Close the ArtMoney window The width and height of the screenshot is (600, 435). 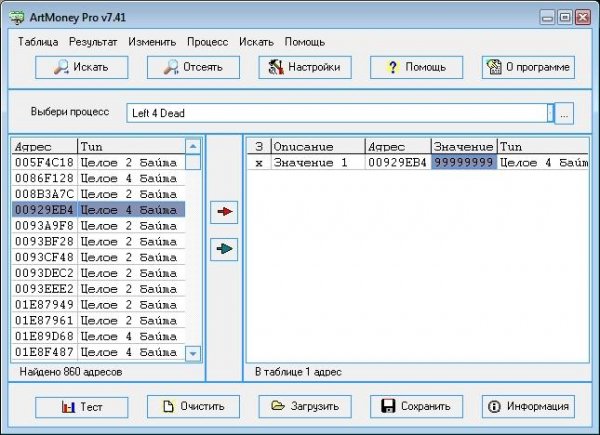583,17
